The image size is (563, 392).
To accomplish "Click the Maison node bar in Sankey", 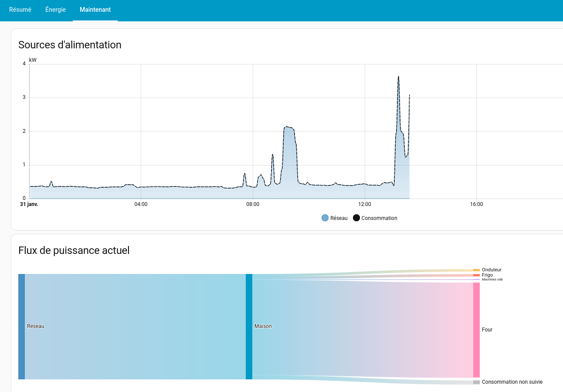I will click(x=249, y=326).
